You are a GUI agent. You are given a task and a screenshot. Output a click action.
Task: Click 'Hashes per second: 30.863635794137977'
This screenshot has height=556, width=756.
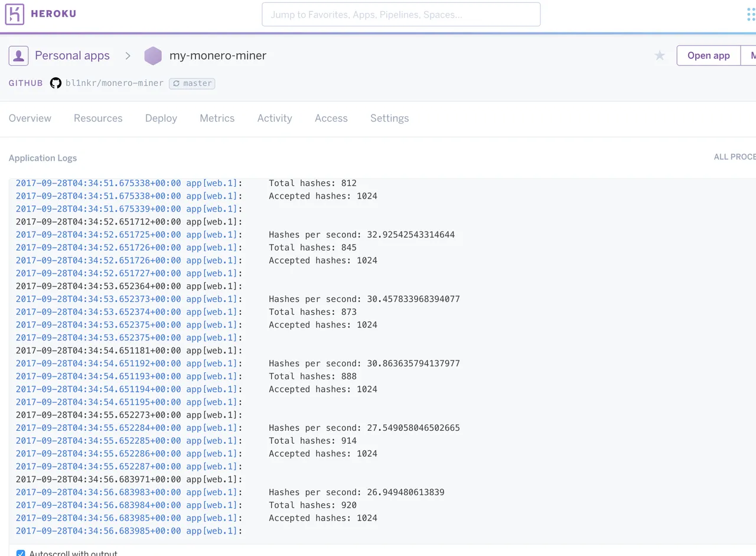(364, 363)
